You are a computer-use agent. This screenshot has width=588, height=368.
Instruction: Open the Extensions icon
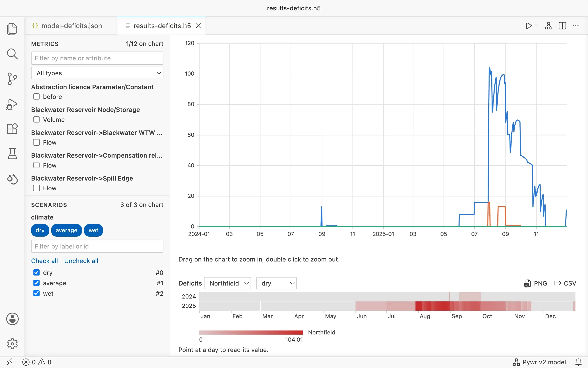(12, 129)
